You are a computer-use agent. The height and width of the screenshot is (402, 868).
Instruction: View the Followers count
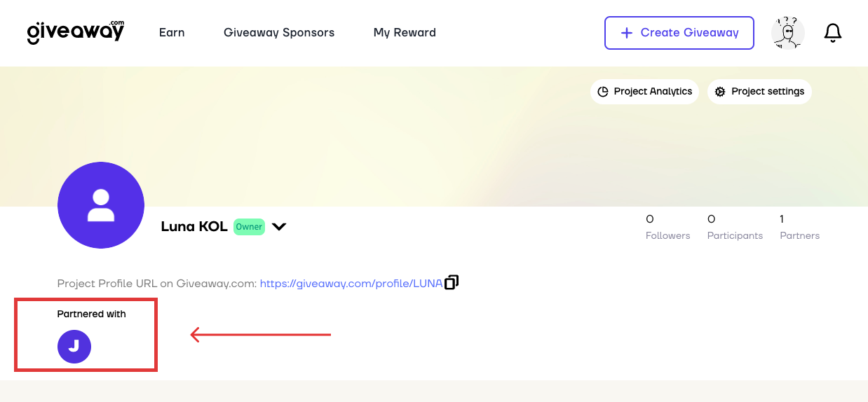click(x=667, y=228)
